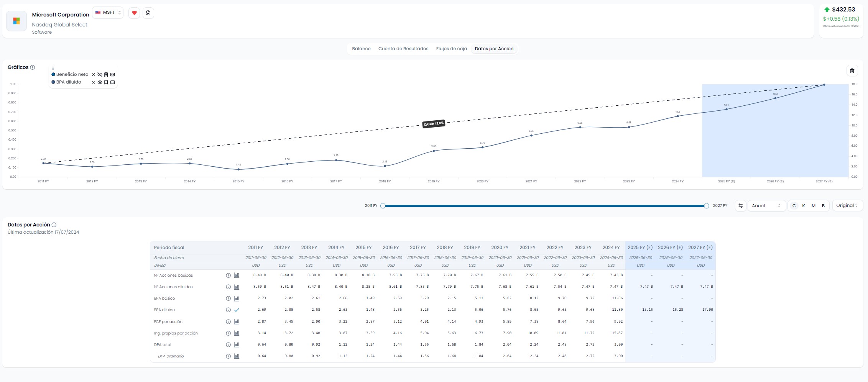Show info for Nº Acciones diluidas row
The width and height of the screenshot is (868, 382).
pos(228,287)
